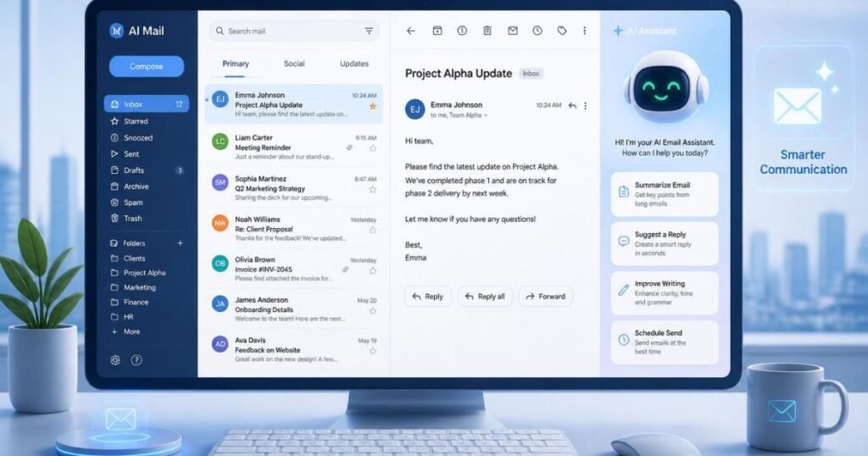
Task: Open toolbar more options menu
Action: 585,31
